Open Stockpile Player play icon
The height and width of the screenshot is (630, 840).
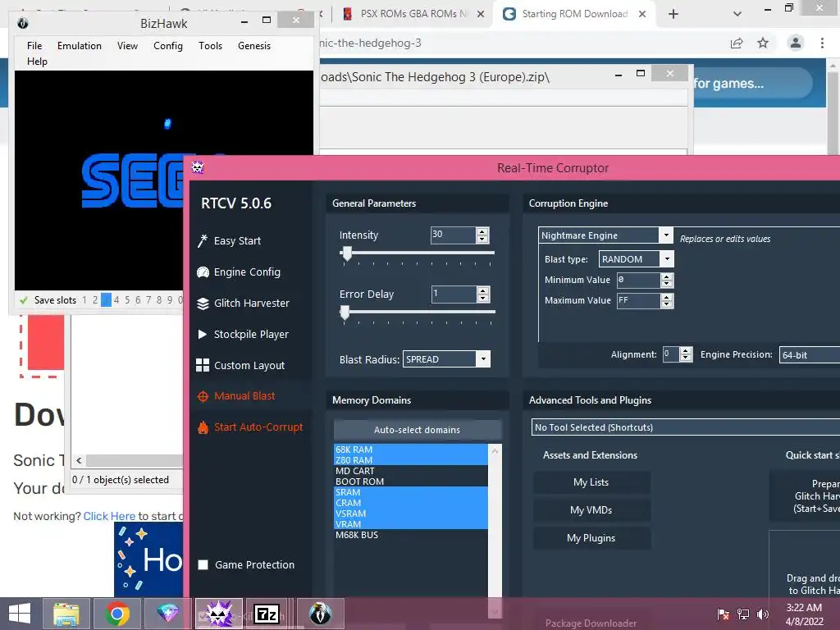coord(203,335)
